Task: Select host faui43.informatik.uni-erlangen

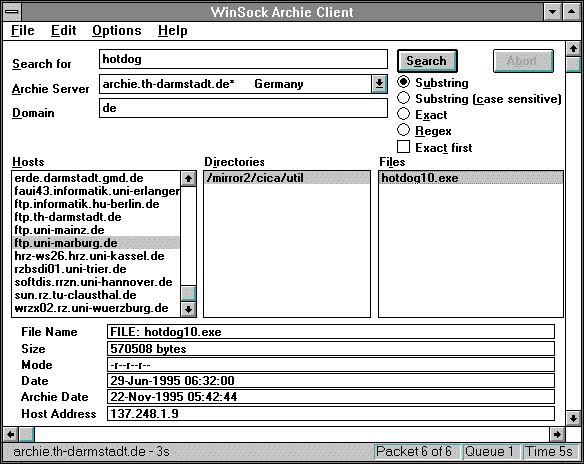Action: 96,191
